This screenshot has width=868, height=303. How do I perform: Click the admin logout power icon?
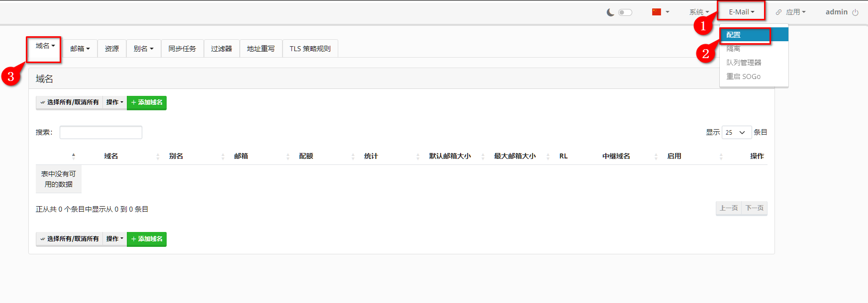tap(855, 12)
